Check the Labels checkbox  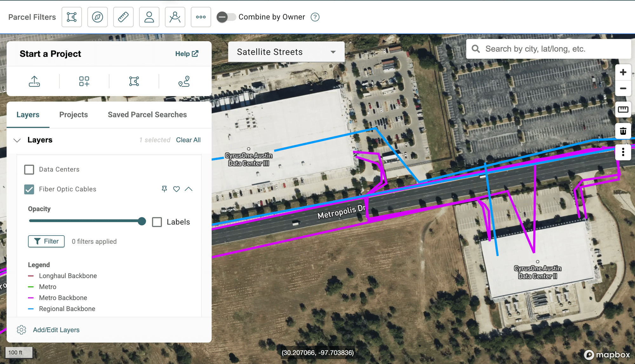pyautogui.click(x=157, y=222)
